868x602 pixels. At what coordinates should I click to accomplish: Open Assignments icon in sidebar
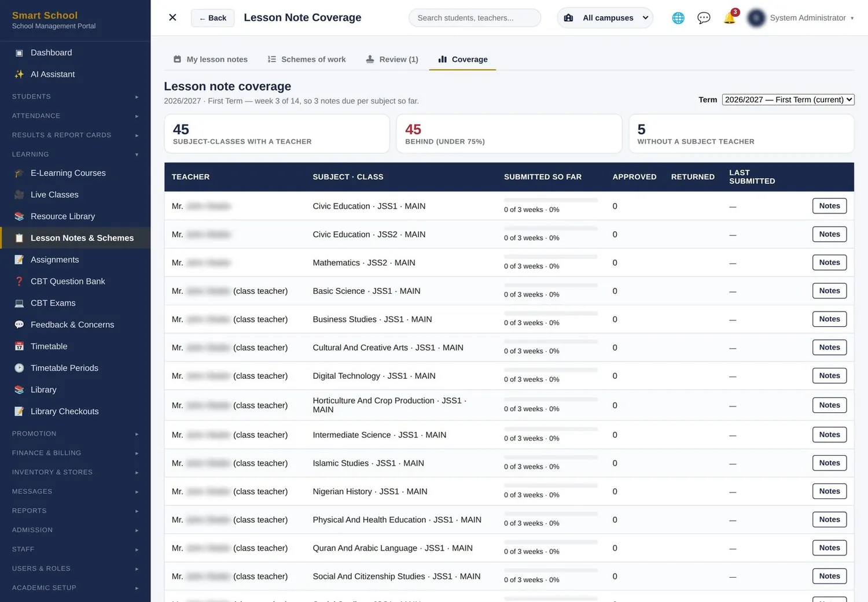point(19,260)
